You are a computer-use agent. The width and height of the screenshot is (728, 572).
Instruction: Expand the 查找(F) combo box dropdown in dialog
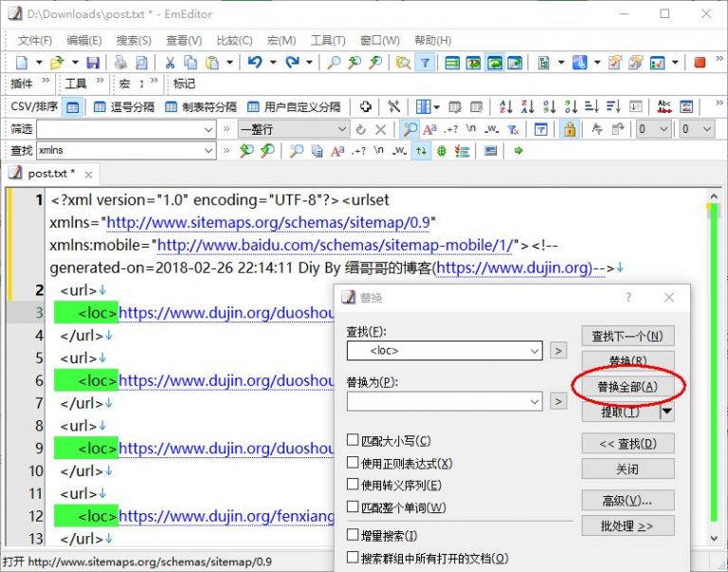(535, 351)
